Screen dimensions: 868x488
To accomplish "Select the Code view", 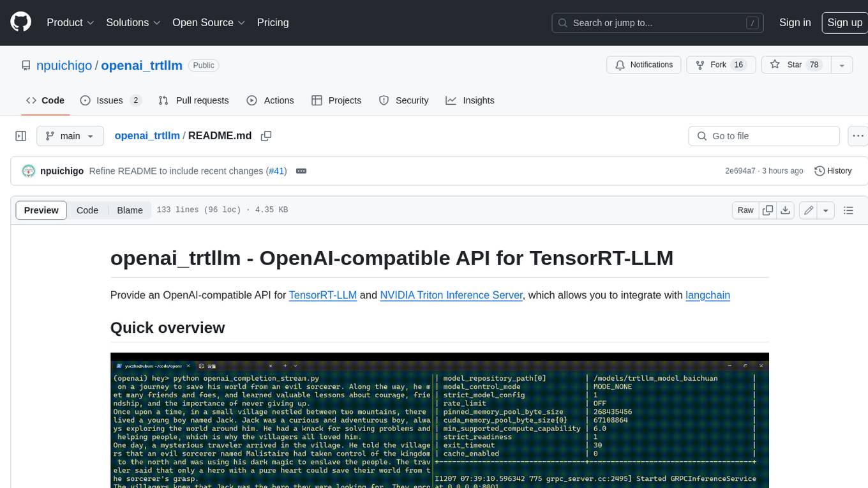I will (87, 210).
